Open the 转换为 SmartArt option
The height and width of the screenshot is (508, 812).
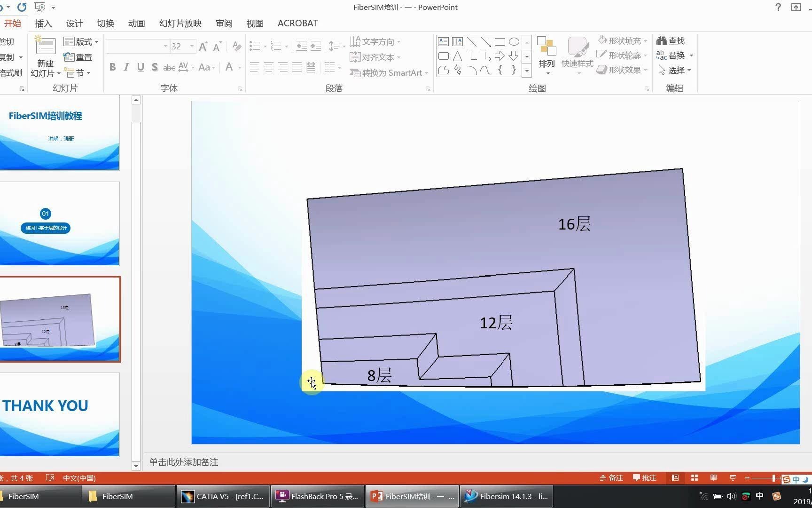[388, 73]
